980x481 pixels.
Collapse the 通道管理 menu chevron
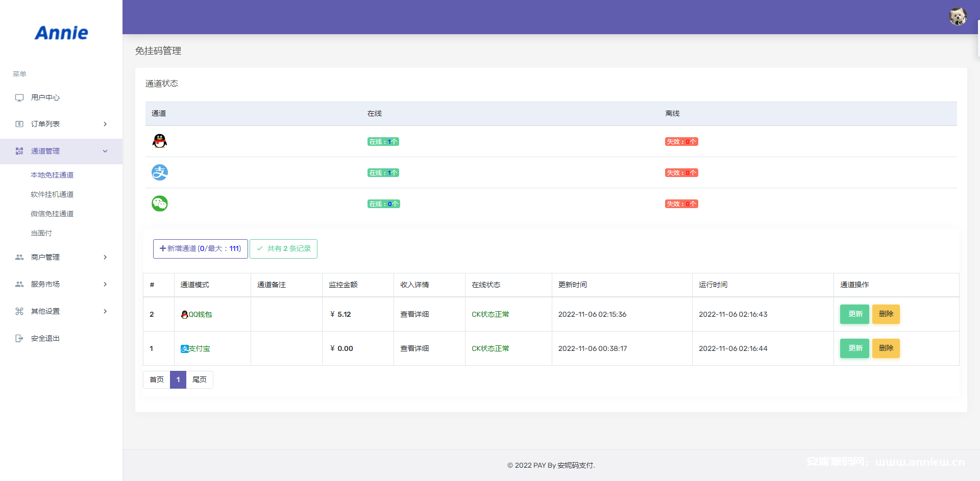[105, 151]
